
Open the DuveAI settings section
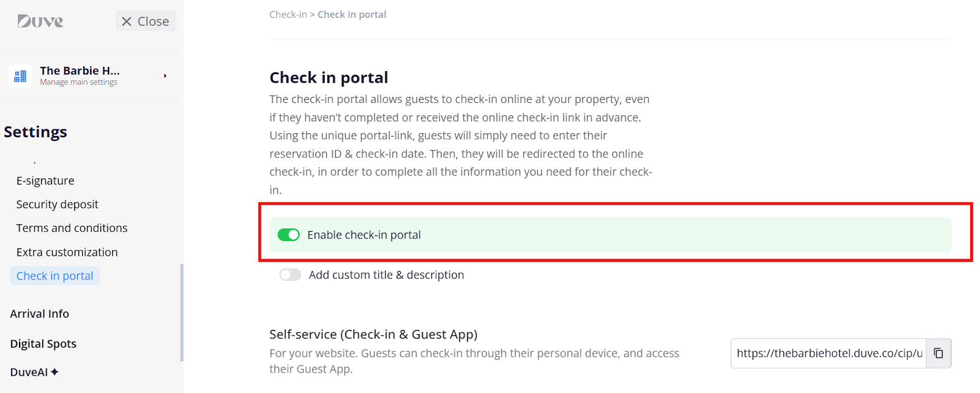[x=29, y=372]
